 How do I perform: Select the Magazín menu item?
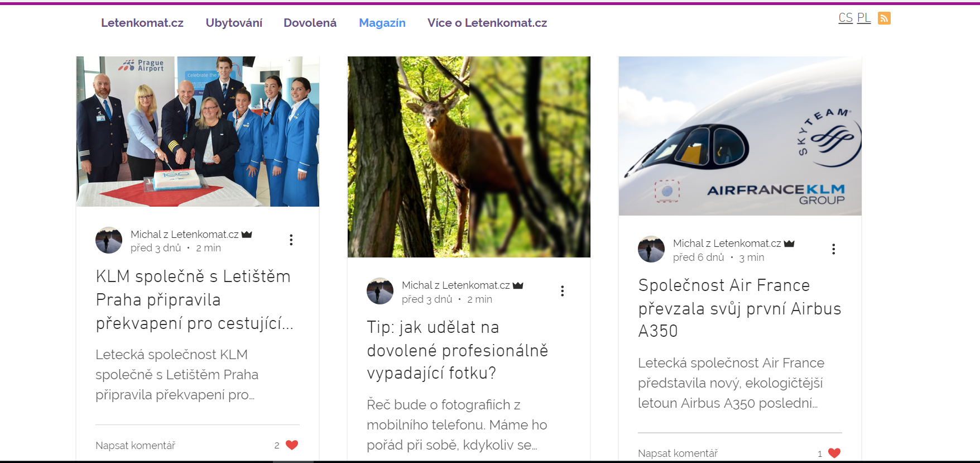[x=382, y=23]
